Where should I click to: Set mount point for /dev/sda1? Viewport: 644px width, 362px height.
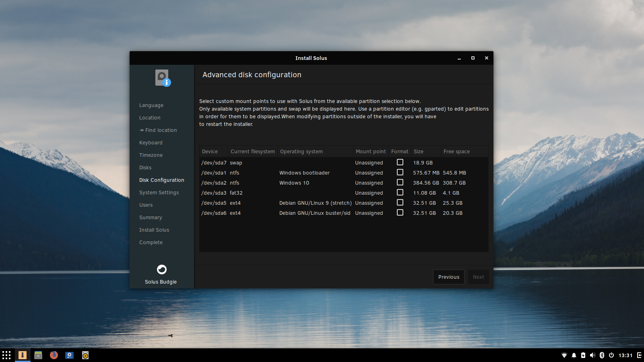[369, 173]
